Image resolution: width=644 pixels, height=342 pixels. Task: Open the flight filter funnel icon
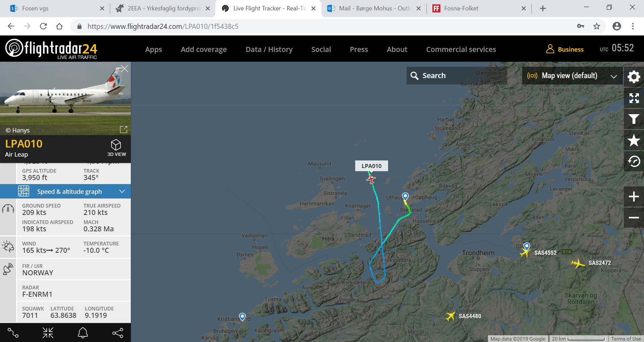[634, 119]
